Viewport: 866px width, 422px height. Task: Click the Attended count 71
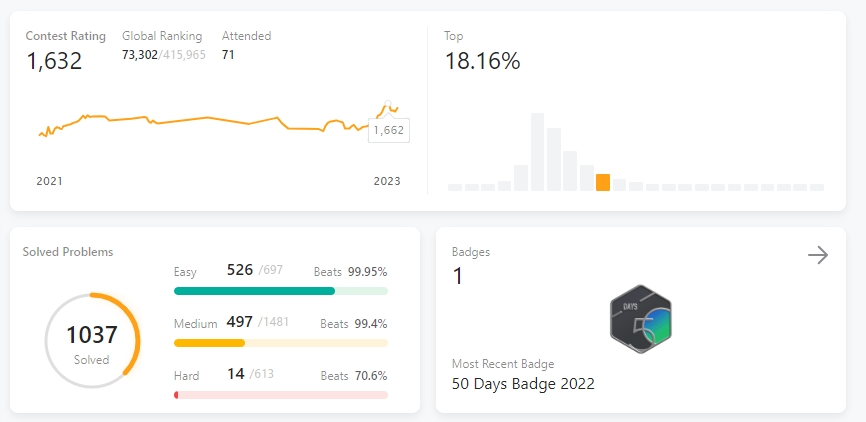click(228, 54)
